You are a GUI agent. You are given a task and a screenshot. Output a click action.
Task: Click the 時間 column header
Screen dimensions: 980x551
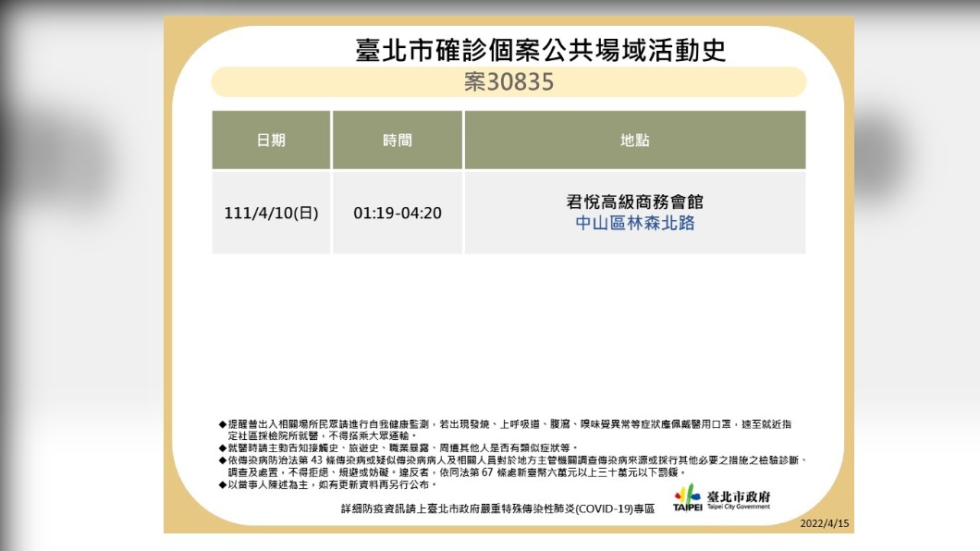point(398,140)
